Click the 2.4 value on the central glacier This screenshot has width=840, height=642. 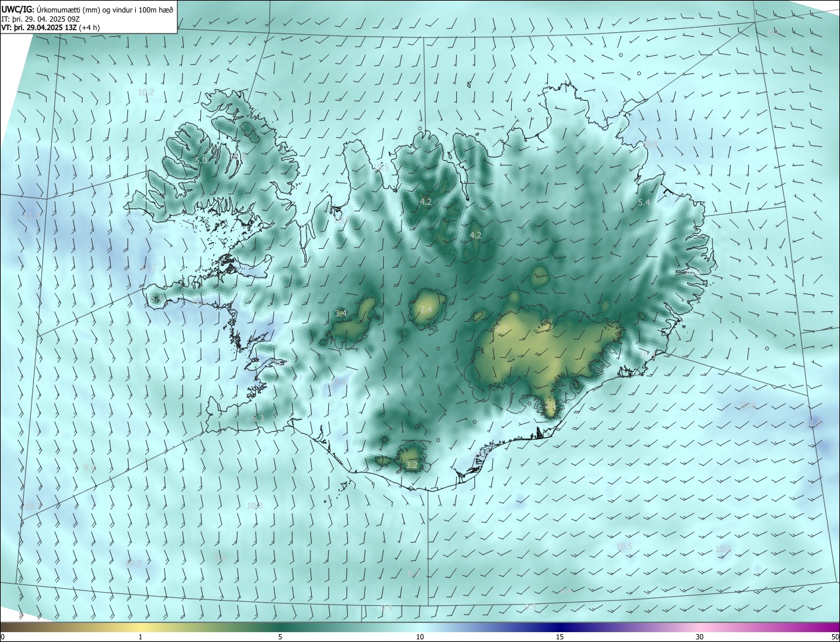pyautogui.click(x=426, y=309)
